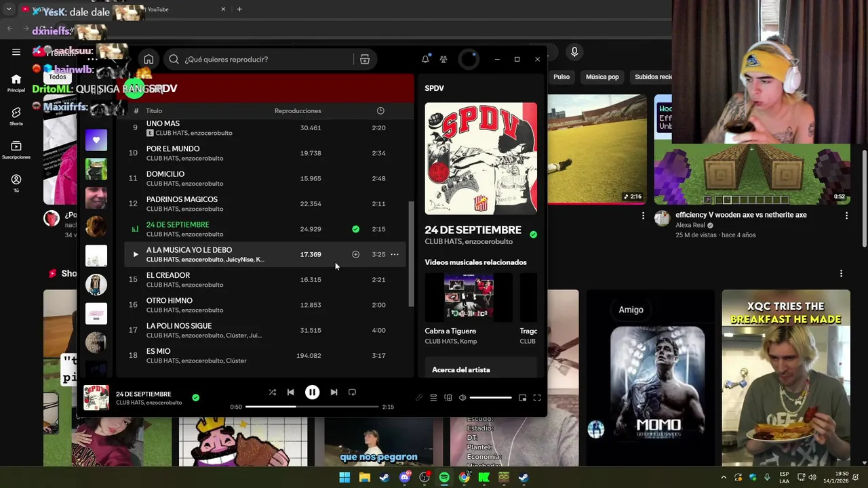
Task: Open new browser tab with plus
Action: tap(239, 9)
